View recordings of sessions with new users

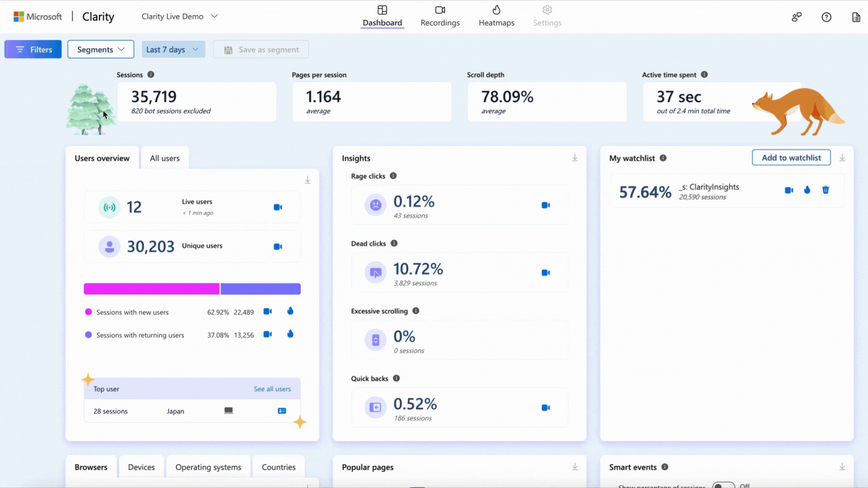(268, 311)
